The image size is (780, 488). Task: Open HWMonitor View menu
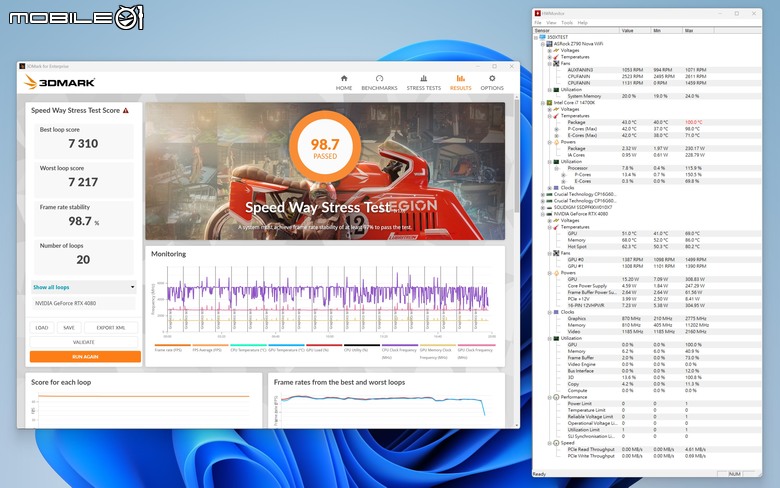pos(551,23)
